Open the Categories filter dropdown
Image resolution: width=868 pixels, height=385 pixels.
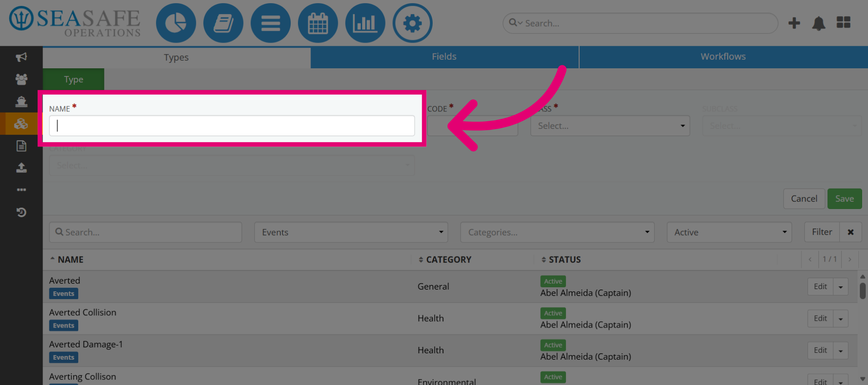[x=557, y=232]
